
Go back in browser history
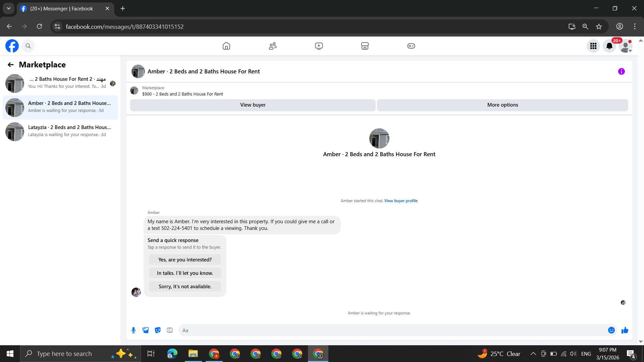pos(9,26)
